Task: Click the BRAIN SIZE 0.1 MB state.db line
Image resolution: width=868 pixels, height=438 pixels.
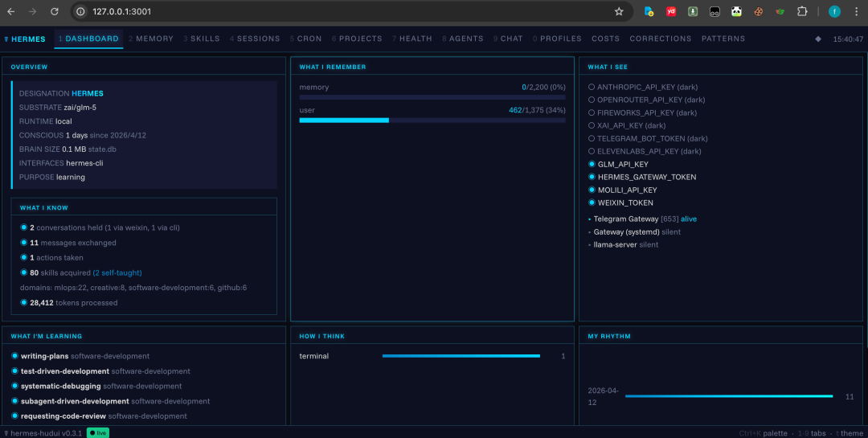Action: pos(68,149)
